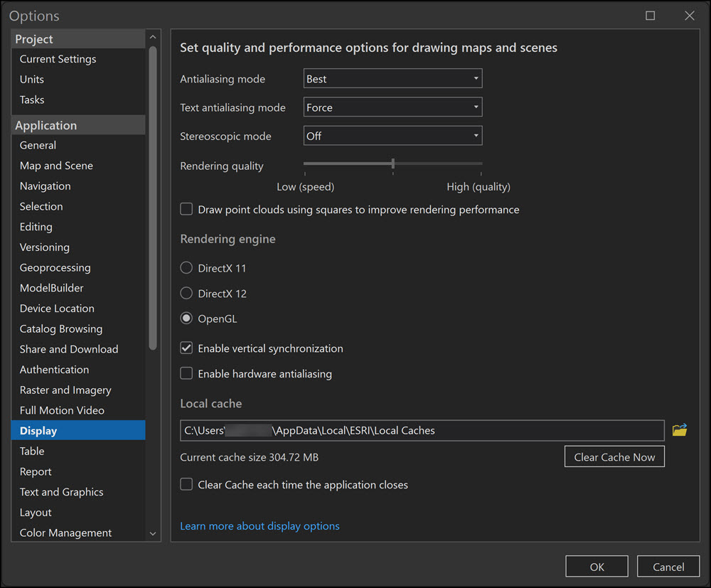This screenshot has height=588, width=711.
Task: Enable drawing point clouds using squares
Action: click(x=186, y=209)
